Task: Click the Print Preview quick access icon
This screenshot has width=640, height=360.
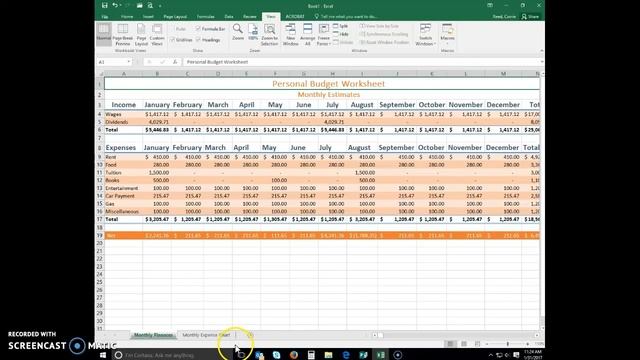Action: coord(150,6)
